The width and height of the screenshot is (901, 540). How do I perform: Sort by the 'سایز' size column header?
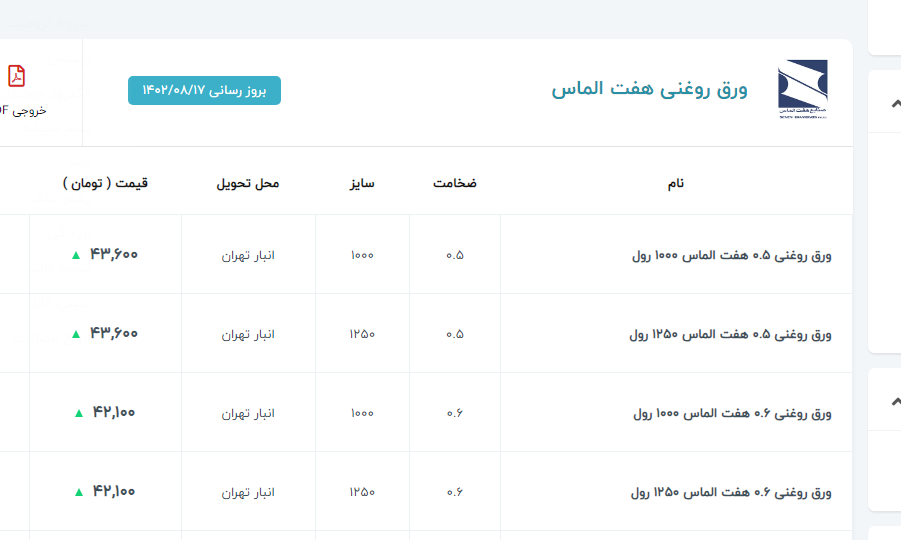click(362, 183)
